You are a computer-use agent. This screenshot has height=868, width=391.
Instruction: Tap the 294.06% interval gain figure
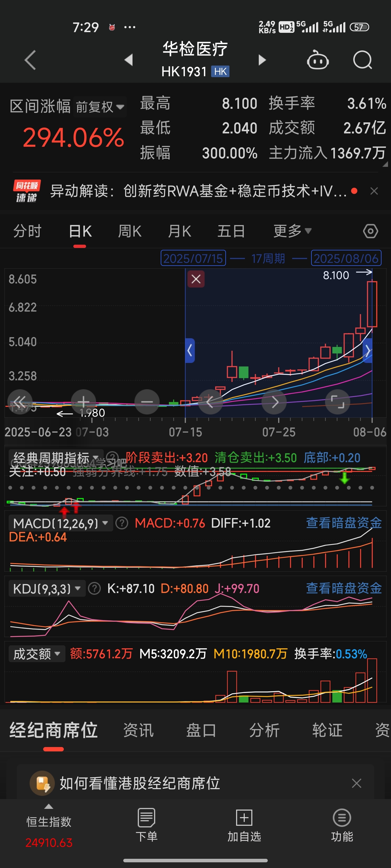[x=73, y=138]
